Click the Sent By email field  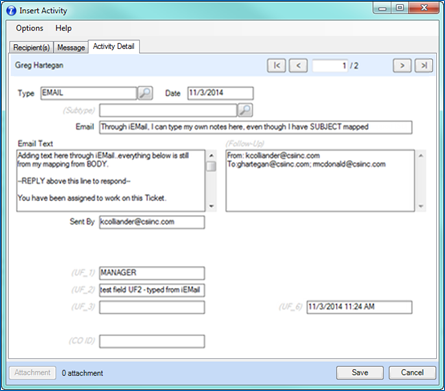[152, 222]
